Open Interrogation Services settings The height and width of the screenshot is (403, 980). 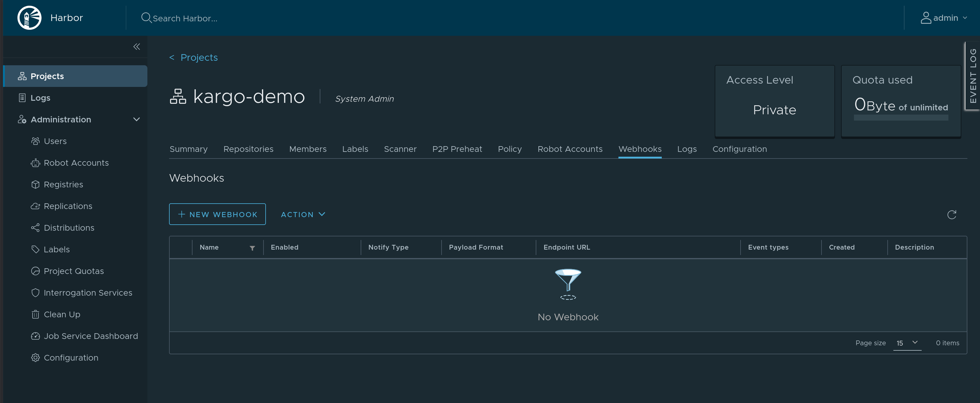88,292
